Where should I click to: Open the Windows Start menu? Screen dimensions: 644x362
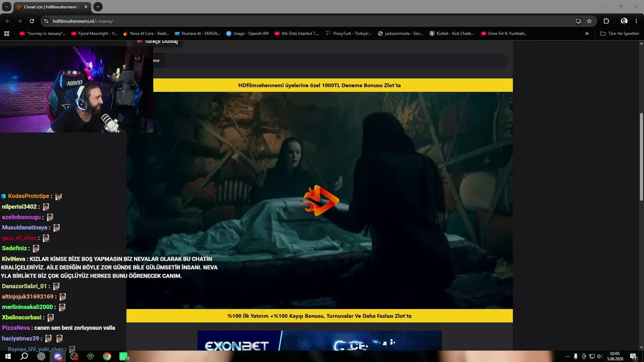pyautogui.click(x=8, y=356)
